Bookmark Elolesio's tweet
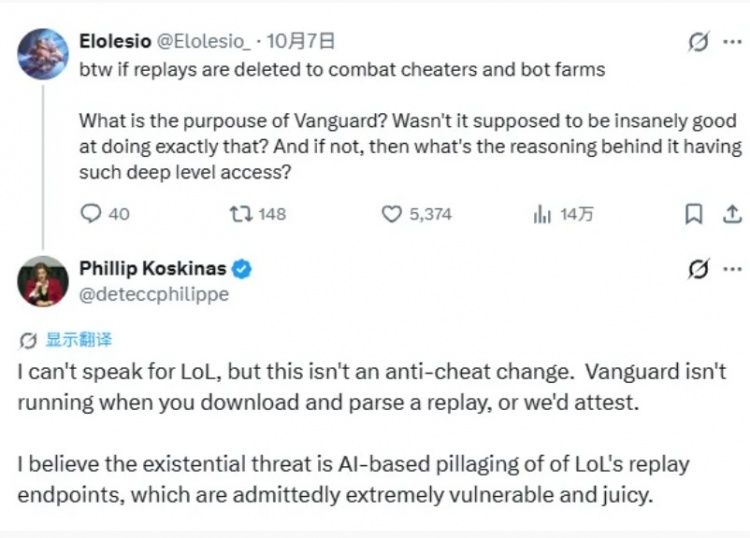The width and height of the screenshot is (750, 538). pos(694,214)
